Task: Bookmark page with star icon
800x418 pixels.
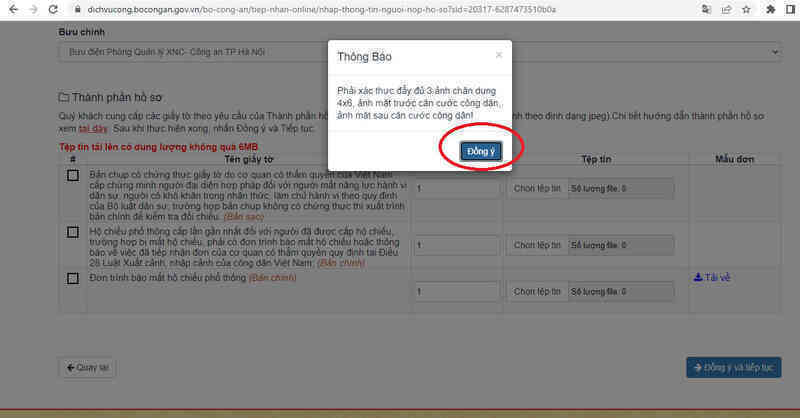Action: [746, 9]
